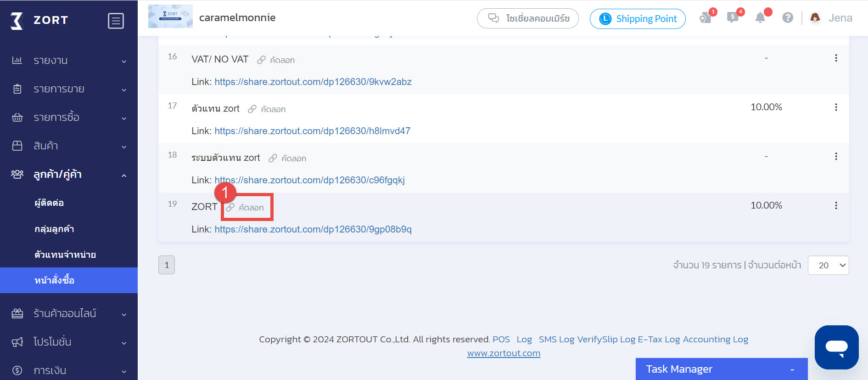
Task: Open link ending 9kvw2abz
Action: 313,82
